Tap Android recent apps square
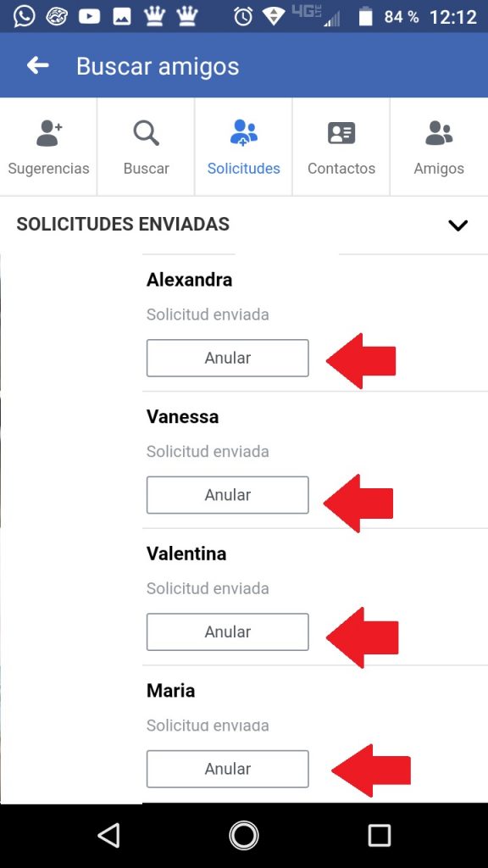This screenshot has height=868, width=488. click(380, 835)
